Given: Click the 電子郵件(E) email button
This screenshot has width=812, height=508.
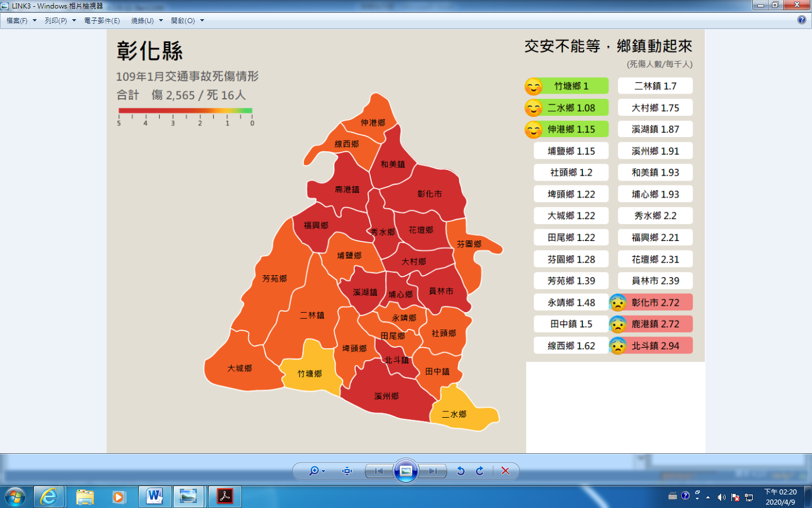Looking at the screenshot, I should [102, 20].
